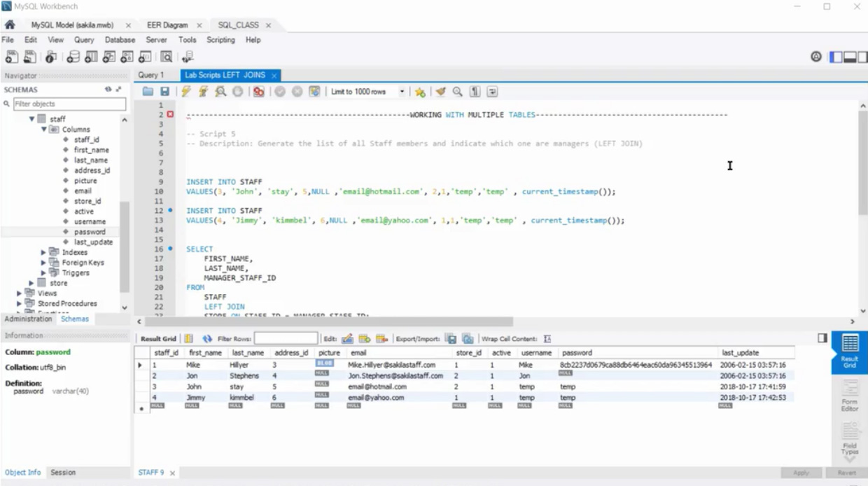
Task: Collapse the staff table tree node
Action: (x=31, y=119)
